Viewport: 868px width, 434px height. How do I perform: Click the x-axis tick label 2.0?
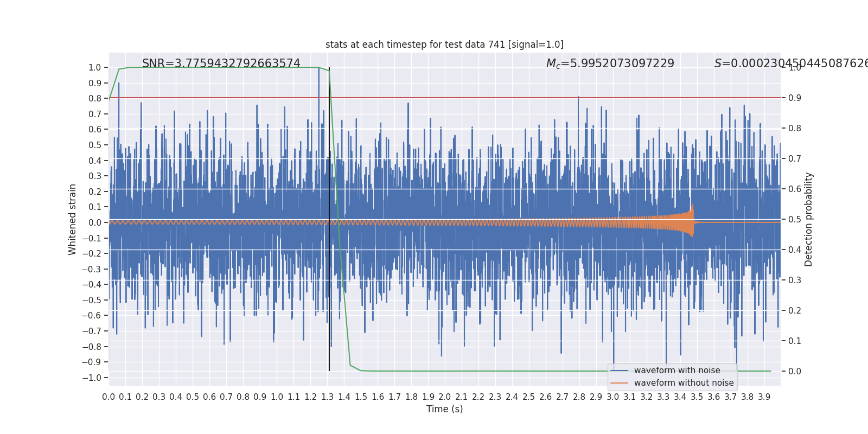click(x=445, y=397)
